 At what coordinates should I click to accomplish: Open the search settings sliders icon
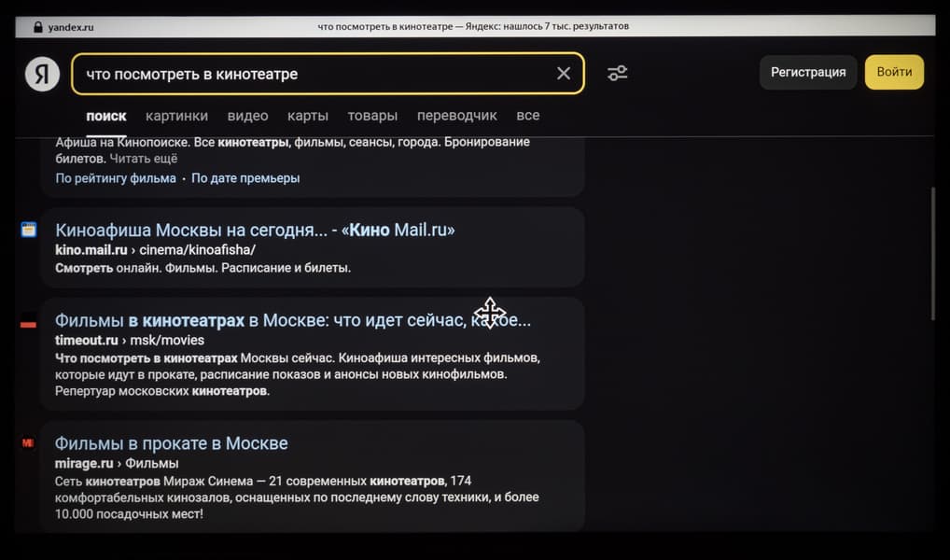[x=618, y=74]
